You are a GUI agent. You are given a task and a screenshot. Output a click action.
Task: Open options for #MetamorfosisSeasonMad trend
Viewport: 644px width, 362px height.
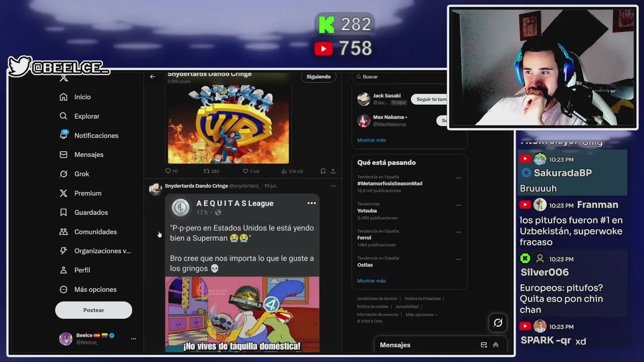click(x=458, y=178)
